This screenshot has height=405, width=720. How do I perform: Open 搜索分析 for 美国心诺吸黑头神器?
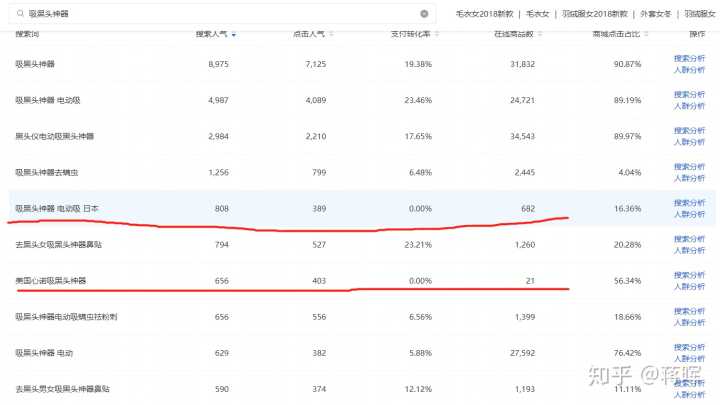689,275
